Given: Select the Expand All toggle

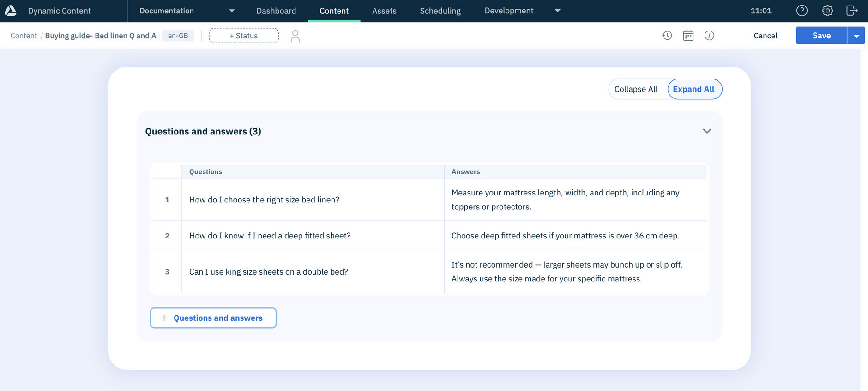Looking at the screenshot, I should click(693, 89).
